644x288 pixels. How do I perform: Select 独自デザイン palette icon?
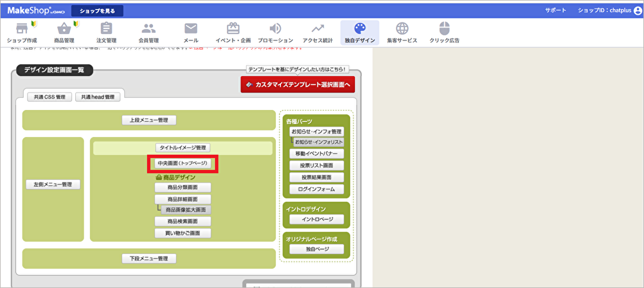tap(360, 28)
